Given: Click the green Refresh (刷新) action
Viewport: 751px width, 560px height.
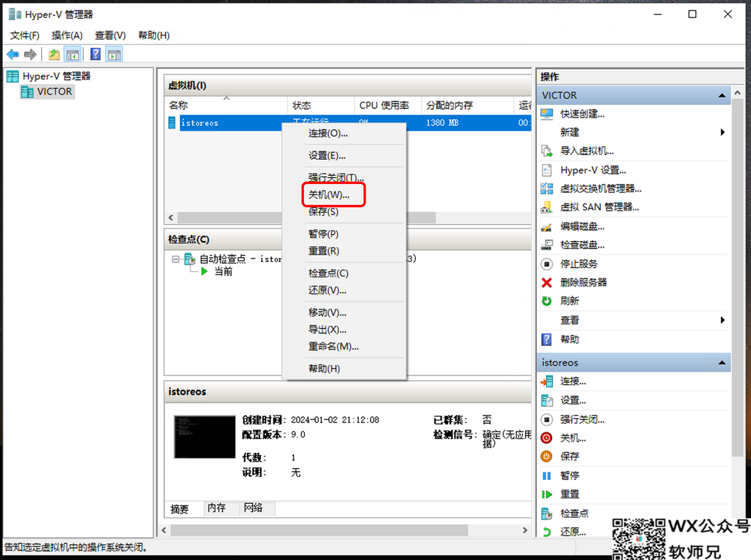Looking at the screenshot, I should (569, 301).
